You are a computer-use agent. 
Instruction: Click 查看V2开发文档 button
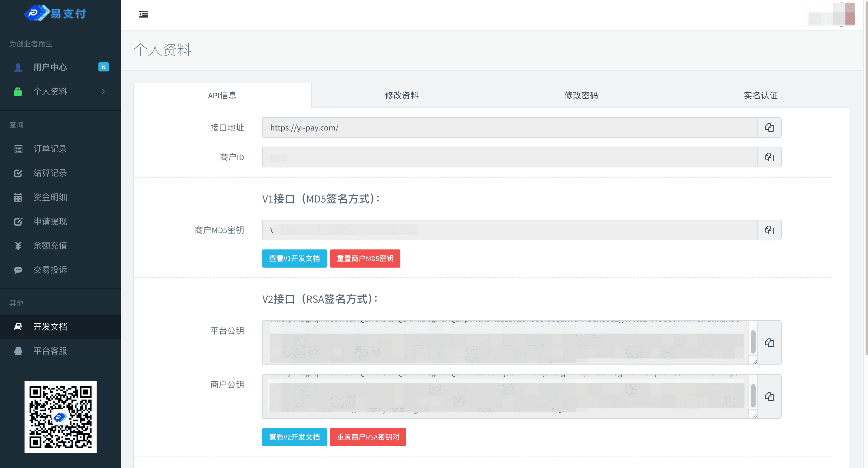pos(294,437)
